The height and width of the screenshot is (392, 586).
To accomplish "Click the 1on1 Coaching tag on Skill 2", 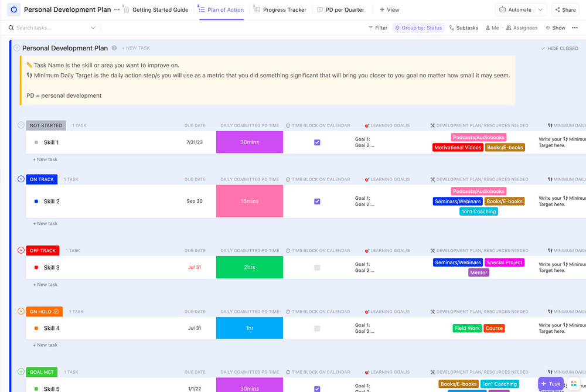I will click(479, 212).
